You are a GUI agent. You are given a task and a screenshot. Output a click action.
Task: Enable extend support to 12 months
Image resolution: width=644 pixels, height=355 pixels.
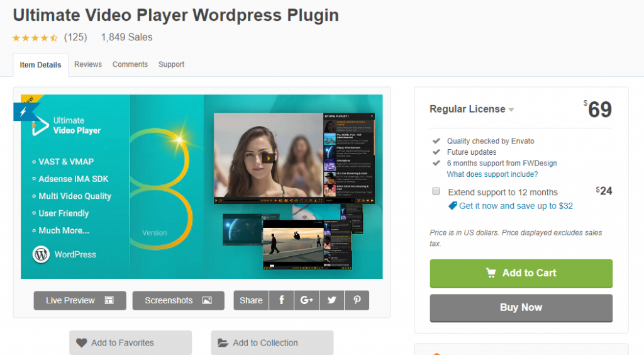[x=436, y=191]
